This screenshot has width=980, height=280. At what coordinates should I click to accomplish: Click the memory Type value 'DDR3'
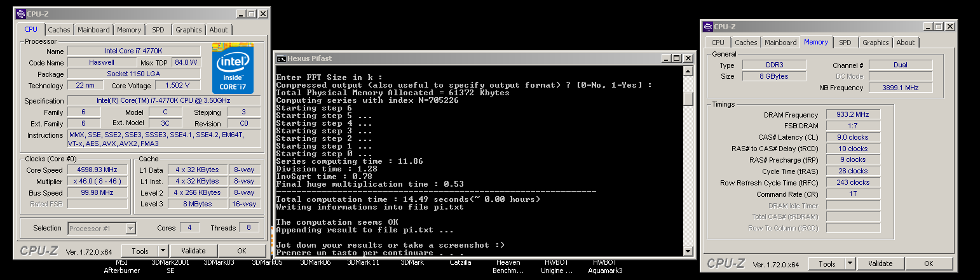[774, 65]
